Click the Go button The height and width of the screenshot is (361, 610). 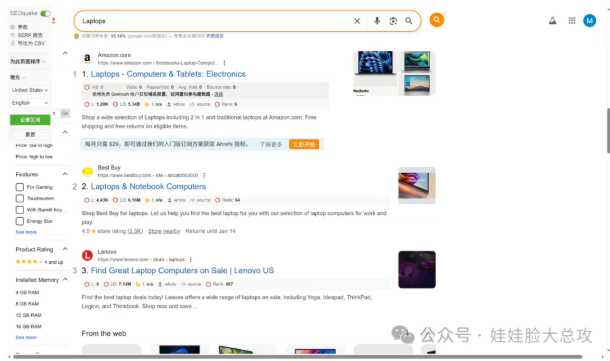pyautogui.click(x=65, y=113)
